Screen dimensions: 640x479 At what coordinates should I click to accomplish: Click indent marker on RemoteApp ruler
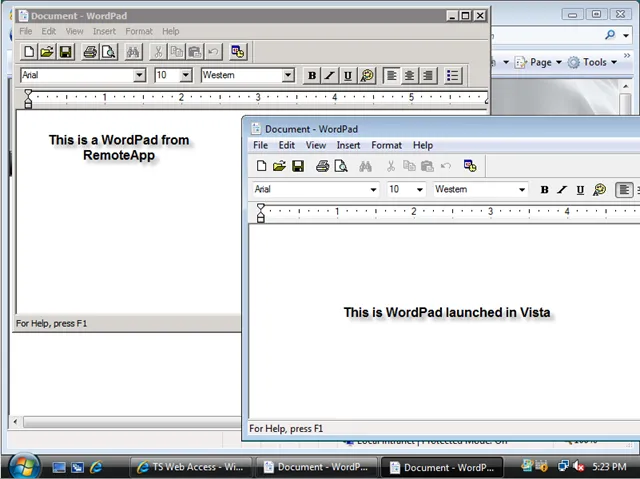pyautogui.click(x=28, y=99)
